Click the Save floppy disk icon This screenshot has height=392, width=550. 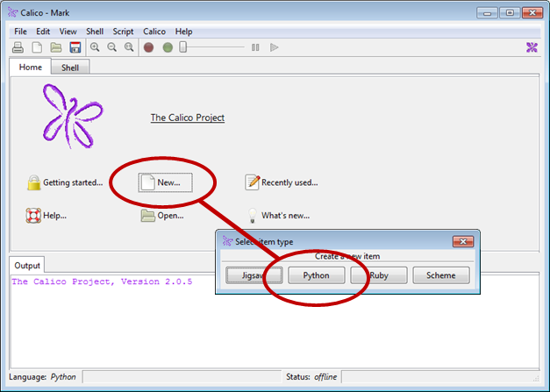(75, 47)
